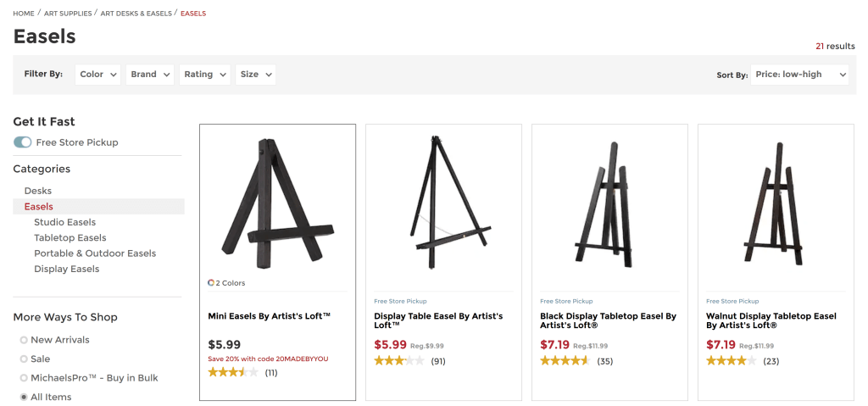Select the Sale radio button

point(24,359)
